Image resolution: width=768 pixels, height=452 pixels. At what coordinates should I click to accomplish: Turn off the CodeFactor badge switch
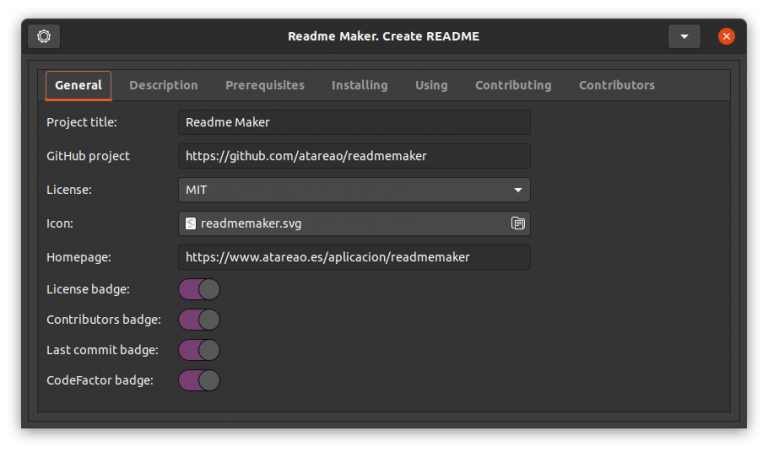click(x=199, y=381)
